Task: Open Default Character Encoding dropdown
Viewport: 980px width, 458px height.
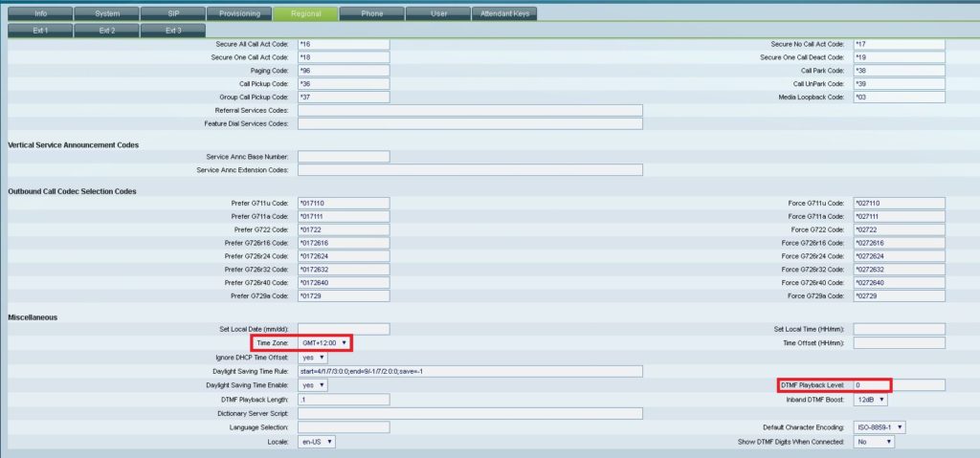Action: point(880,427)
